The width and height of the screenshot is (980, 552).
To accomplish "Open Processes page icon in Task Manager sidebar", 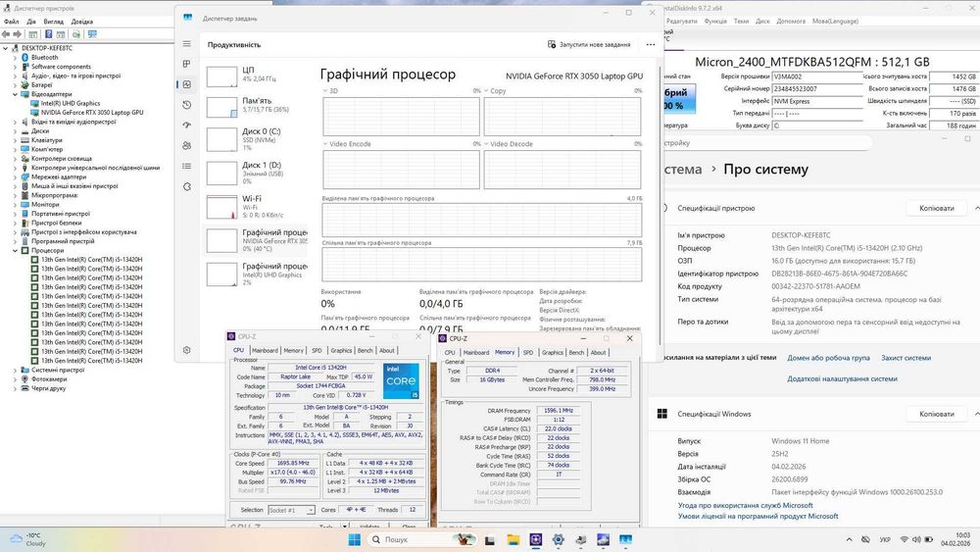I will coord(187,64).
